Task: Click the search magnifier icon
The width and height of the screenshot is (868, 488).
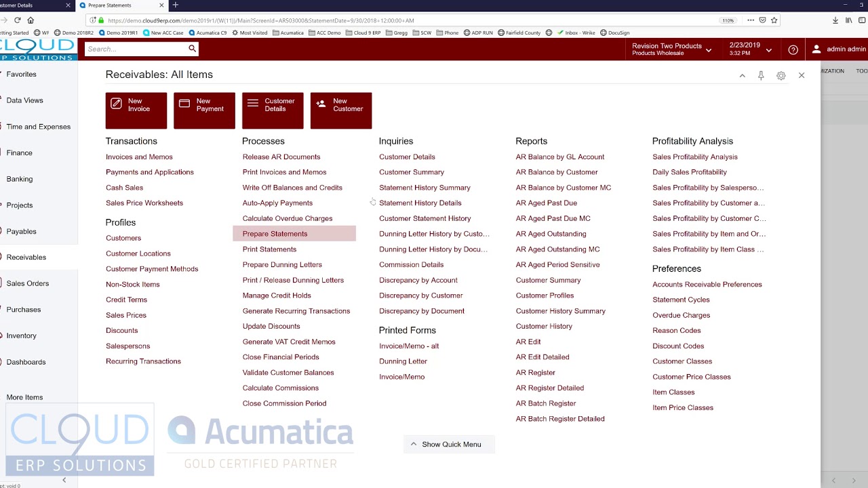Action: [x=192, y=49]
